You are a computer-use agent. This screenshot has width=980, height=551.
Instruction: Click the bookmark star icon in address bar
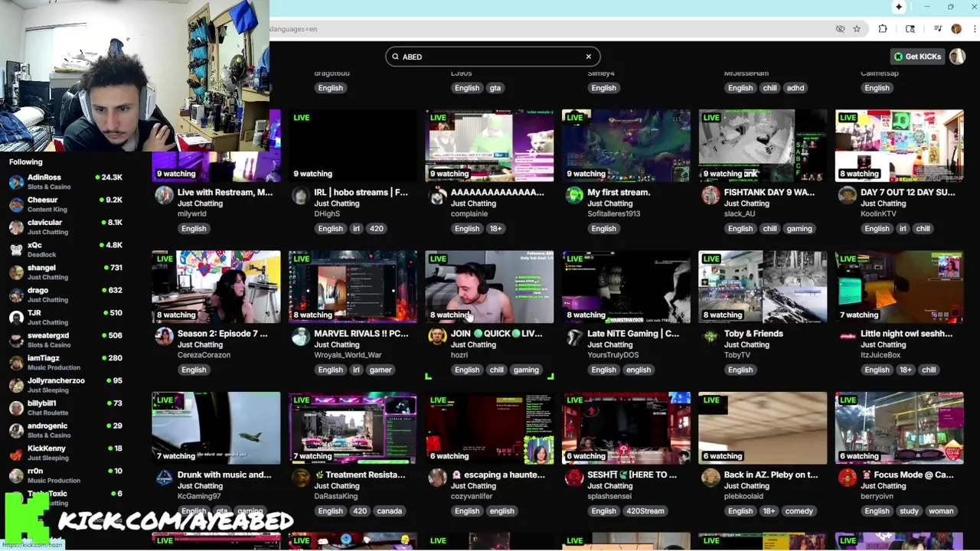click(857, 29)
